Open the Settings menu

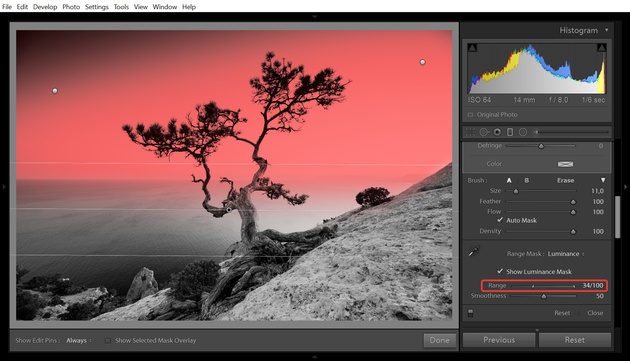(97, 7)
